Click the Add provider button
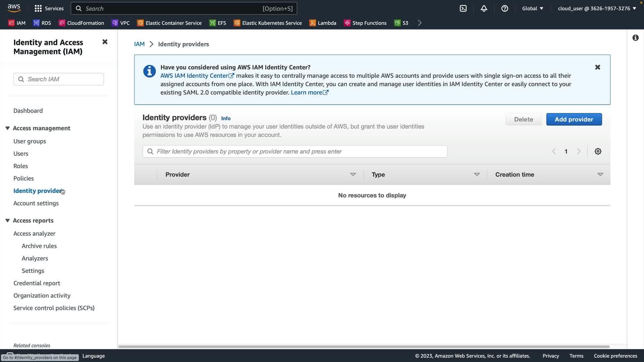The height and width of the screenshot is (362, 644). point(574,119)
